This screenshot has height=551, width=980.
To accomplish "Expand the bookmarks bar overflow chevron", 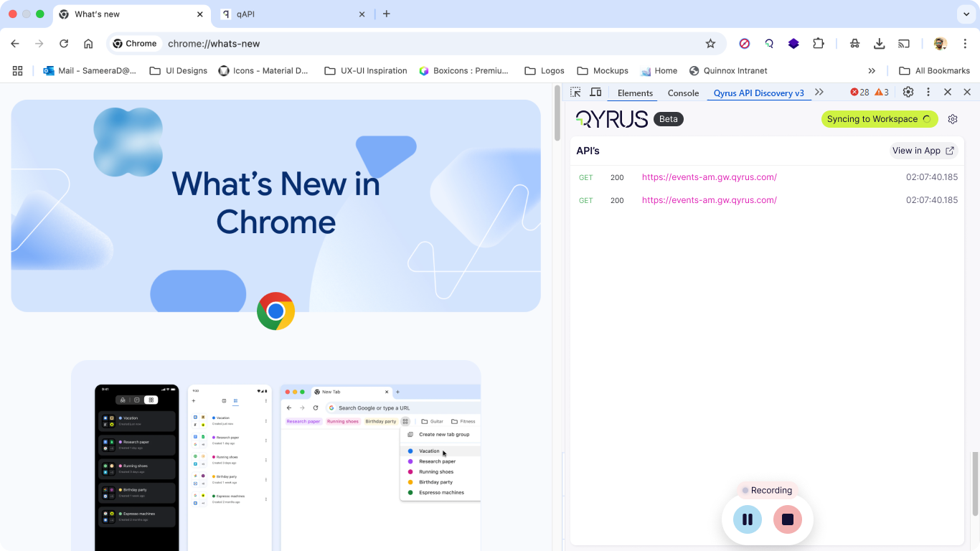I will pyautogui.click(x=872, y=70).
